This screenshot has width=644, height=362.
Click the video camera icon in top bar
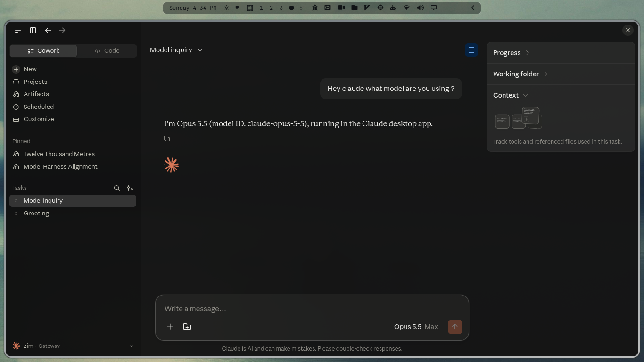click(x=341, y=8)
